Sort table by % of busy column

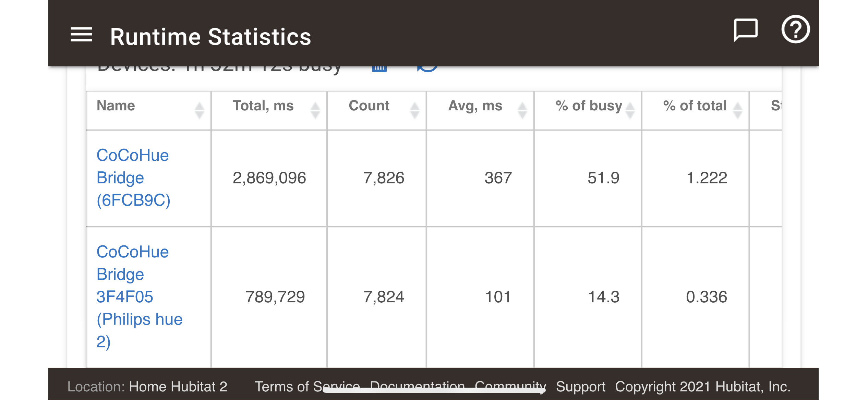click(x=588, y=110)
